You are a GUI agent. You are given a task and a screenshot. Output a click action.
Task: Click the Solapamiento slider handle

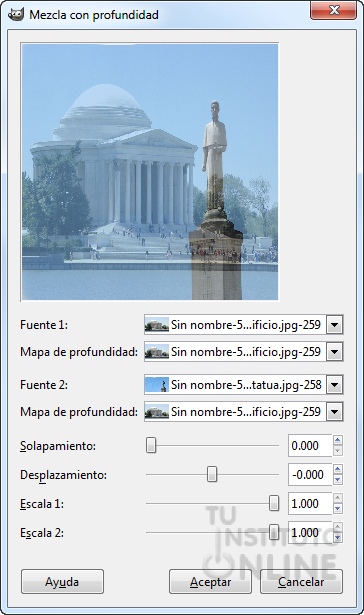pos(151,446)
